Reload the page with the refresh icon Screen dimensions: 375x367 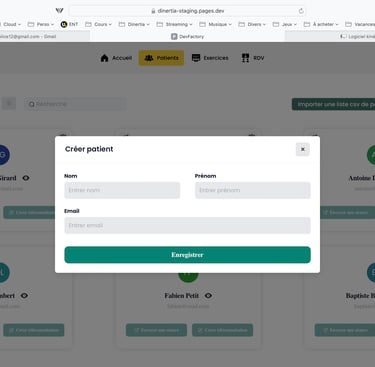click(x=301, y=11)
